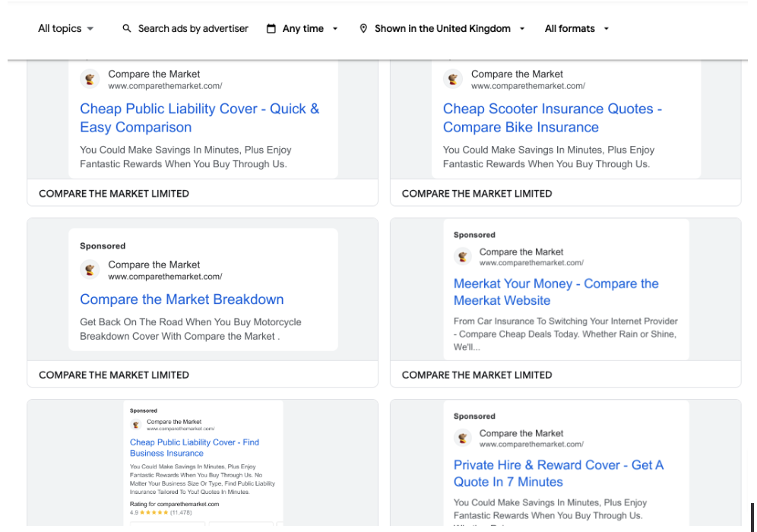Click meerkat logo in Breakdown ad
Image resolution: width=757 pixels, height=532 pixels.
click(90, 269)
